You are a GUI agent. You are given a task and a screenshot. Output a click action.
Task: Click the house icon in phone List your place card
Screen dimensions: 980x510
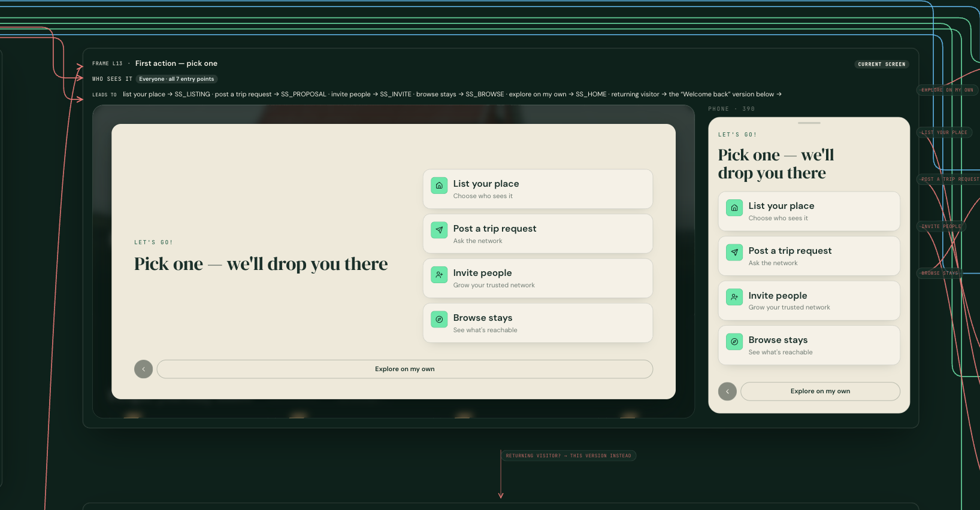734,208
